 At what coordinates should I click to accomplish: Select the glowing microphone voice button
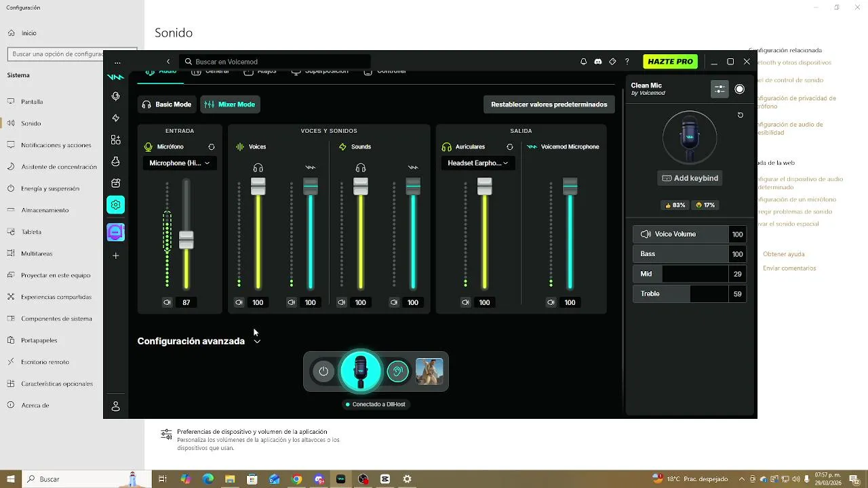click(361, 371)
